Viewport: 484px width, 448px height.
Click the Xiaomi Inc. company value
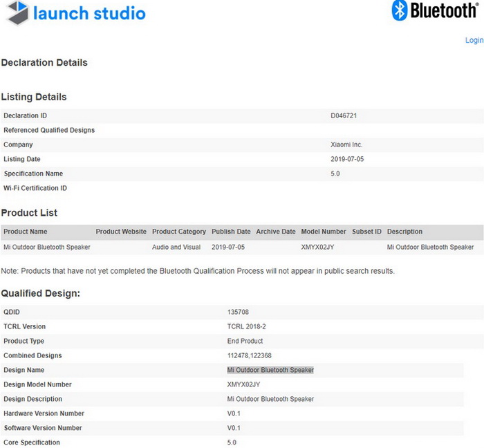(346, 144)
